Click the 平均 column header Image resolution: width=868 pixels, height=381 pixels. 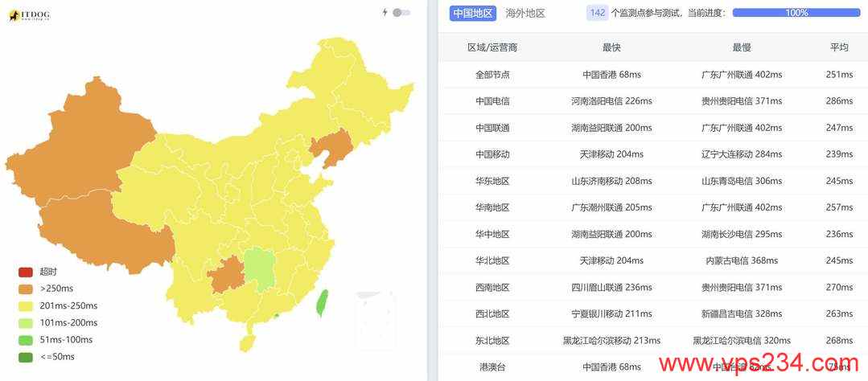tap(839, 47)
